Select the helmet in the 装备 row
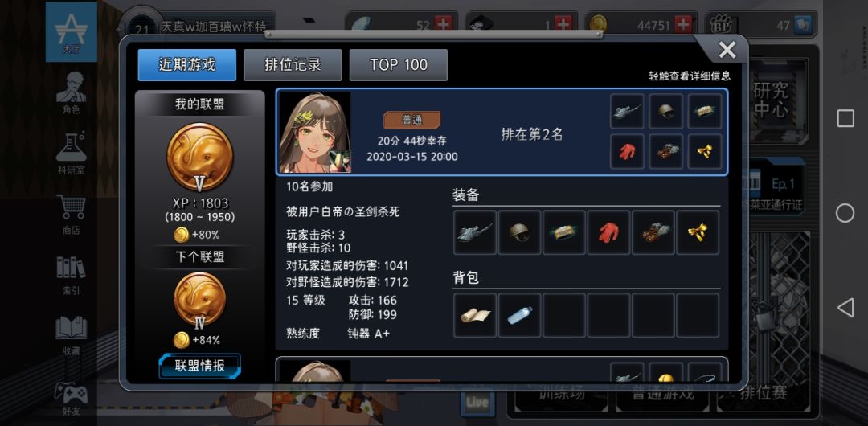 (x=519, y=232)
